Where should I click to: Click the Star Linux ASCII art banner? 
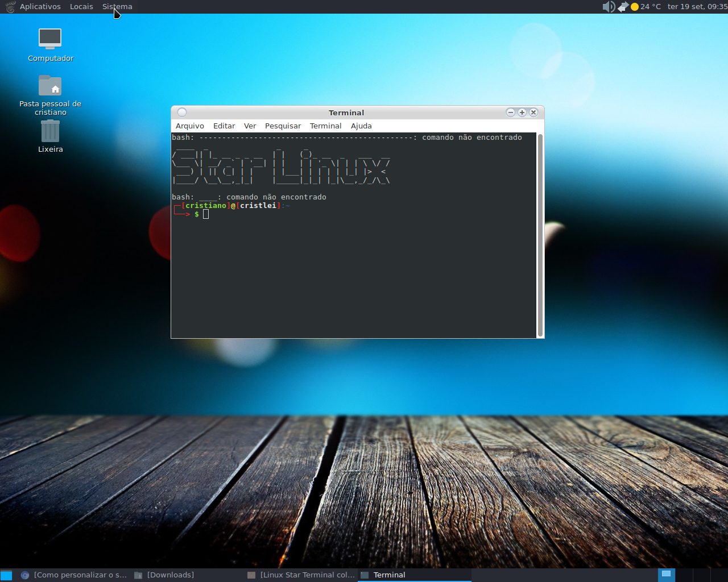[281, 167]
